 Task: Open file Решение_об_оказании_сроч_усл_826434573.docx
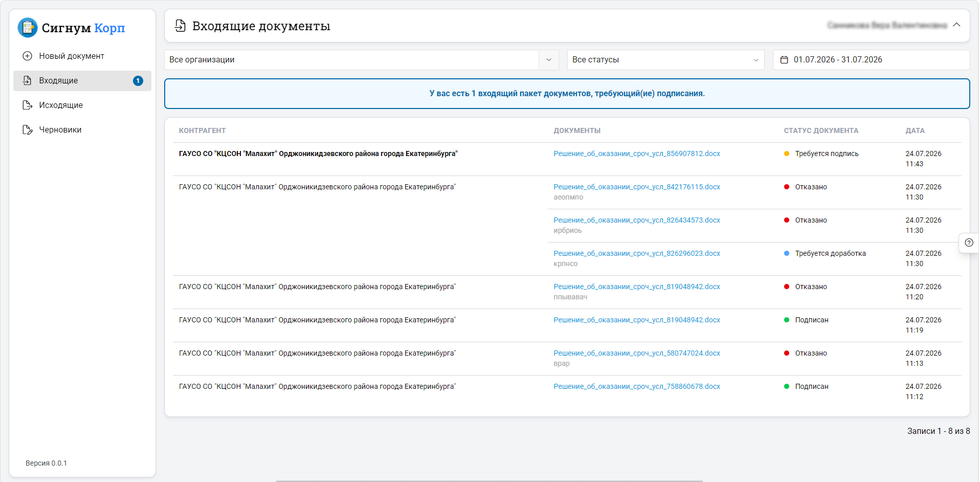[637, 220]
